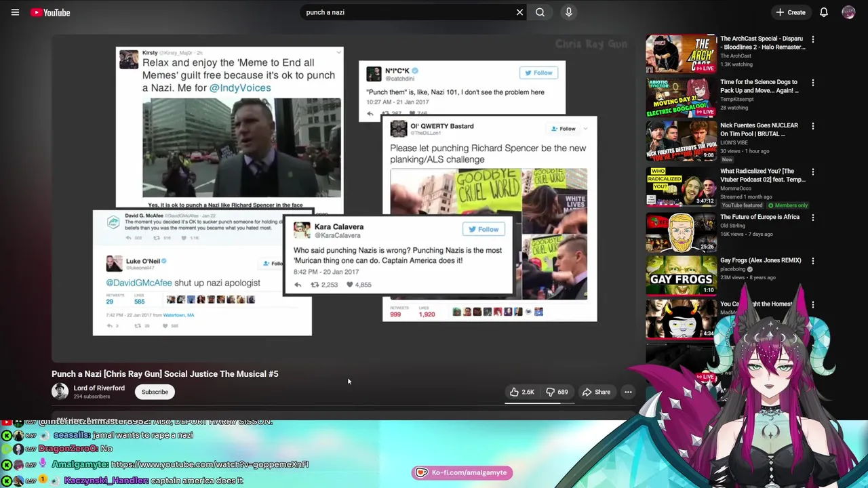
Task: Click the magnifier search button
Action: [x=540, y=12]
